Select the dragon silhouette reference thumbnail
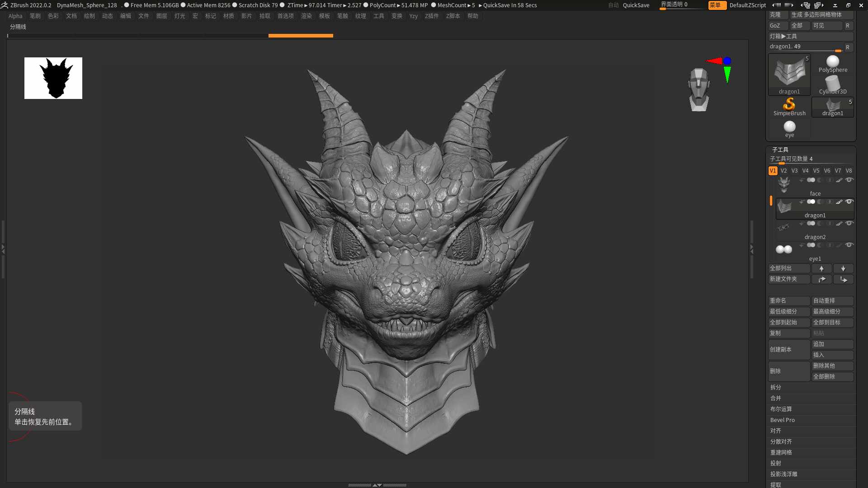 pos(53,78)
